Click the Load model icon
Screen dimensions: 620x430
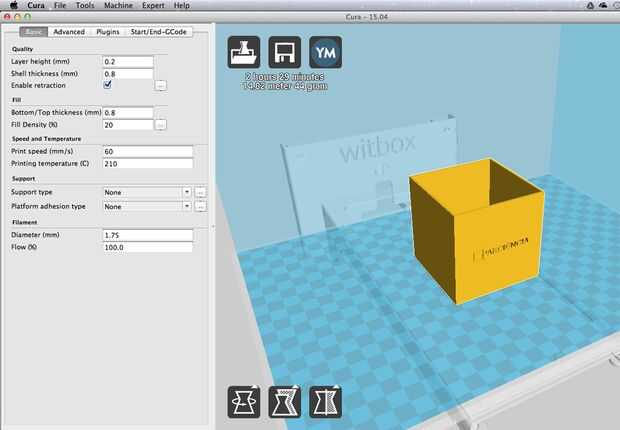click(244, 52)
